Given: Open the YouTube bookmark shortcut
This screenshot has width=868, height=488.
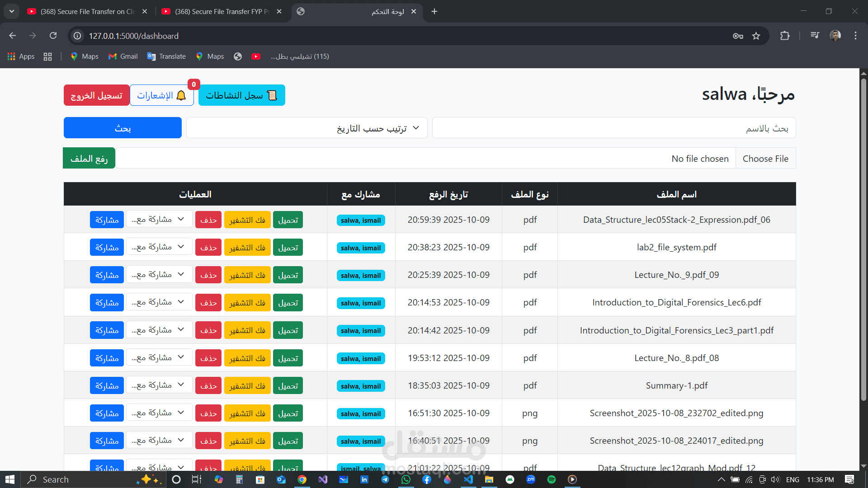Looking at the screenshot, I should [256, 56].
